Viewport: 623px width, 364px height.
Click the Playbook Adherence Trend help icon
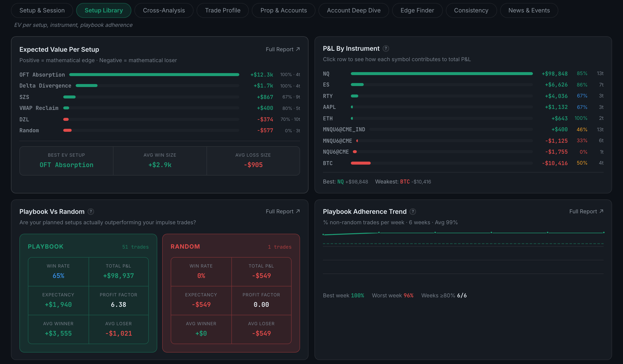413,212
